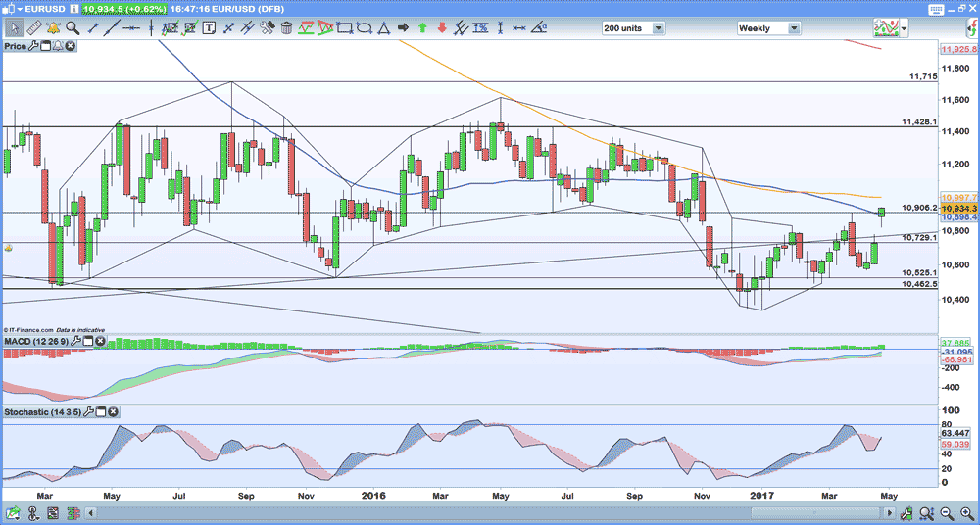Image resolution: width=980 pixels, height=525 pixels.
Task: Select the cursor pointer tool
Action: coord(15,27)
